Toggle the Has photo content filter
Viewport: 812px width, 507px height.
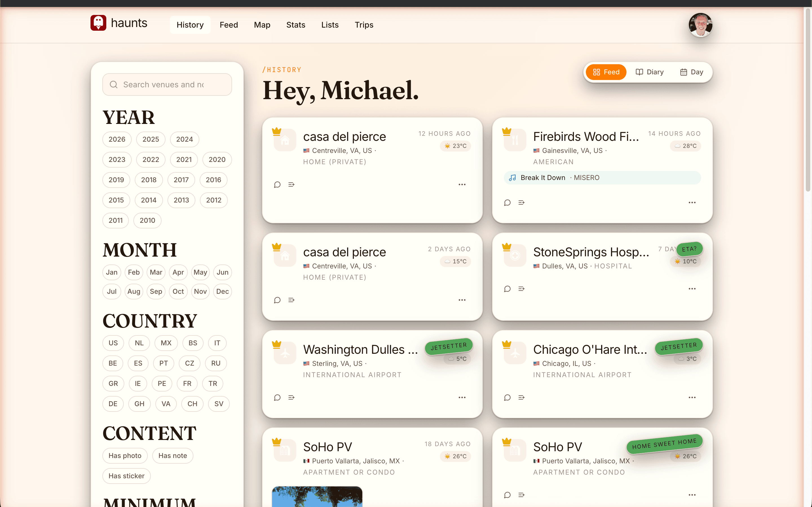(125, 455)
